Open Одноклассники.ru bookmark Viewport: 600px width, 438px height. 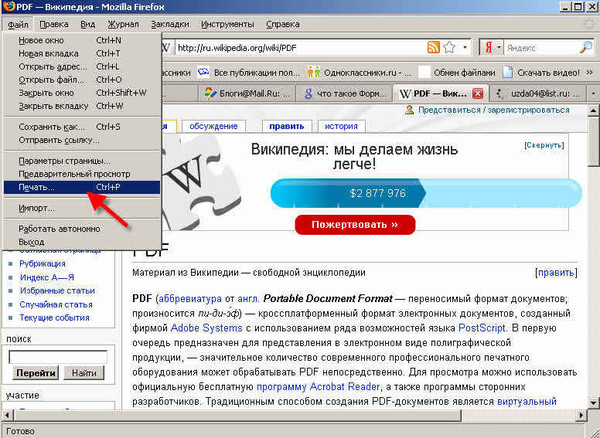[x=359, y=72]
